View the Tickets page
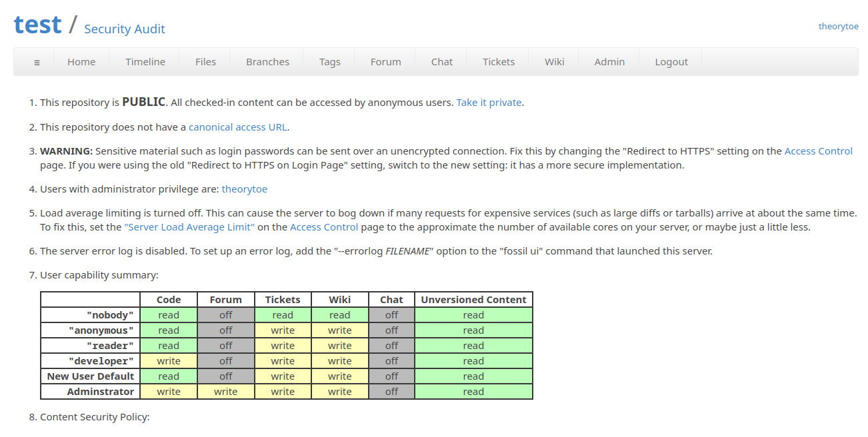The image size is (868, 437). [498, 61]
